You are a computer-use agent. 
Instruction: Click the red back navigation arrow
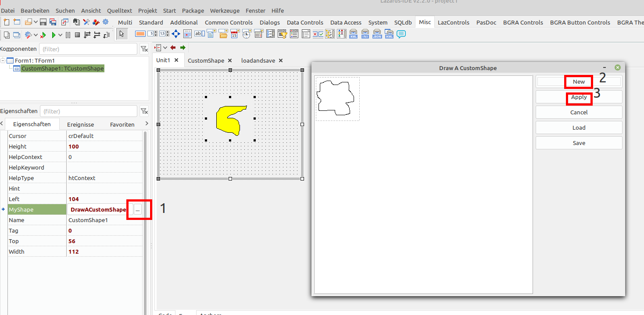click(x=173, y=47)
